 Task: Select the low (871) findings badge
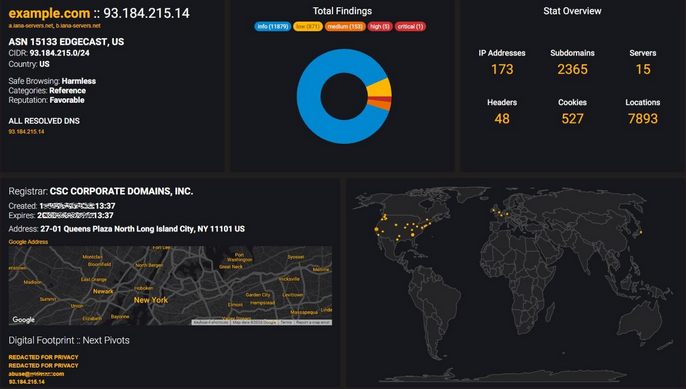tap(308, 27)
